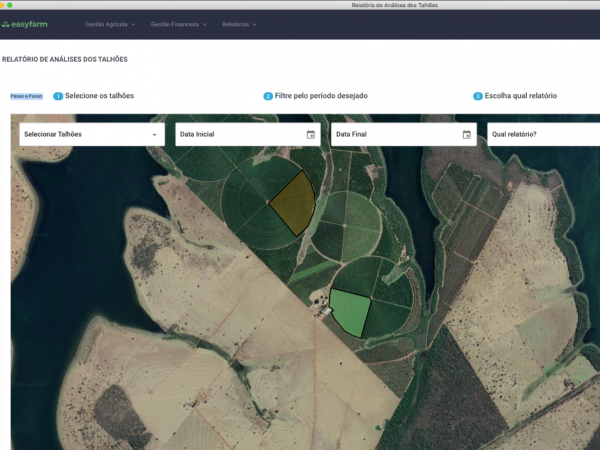
Task: Click the Filtre pelo período desejado label
Action: tap(321, 96)
